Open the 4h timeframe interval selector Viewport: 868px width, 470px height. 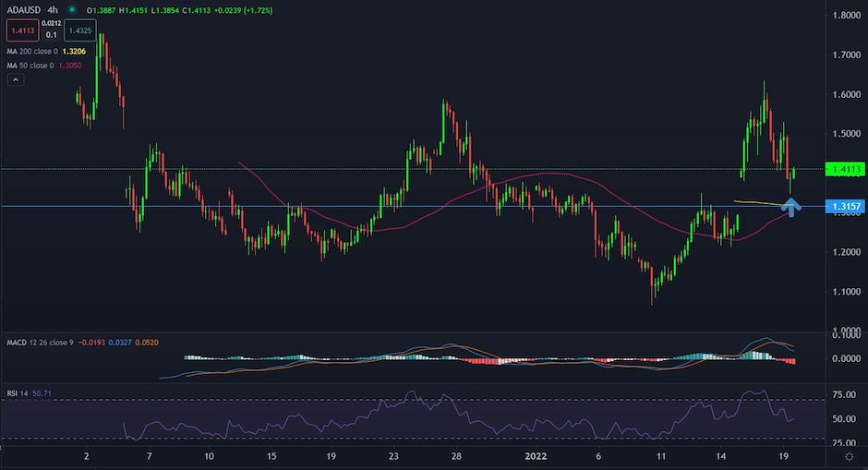tap(54, 8)
